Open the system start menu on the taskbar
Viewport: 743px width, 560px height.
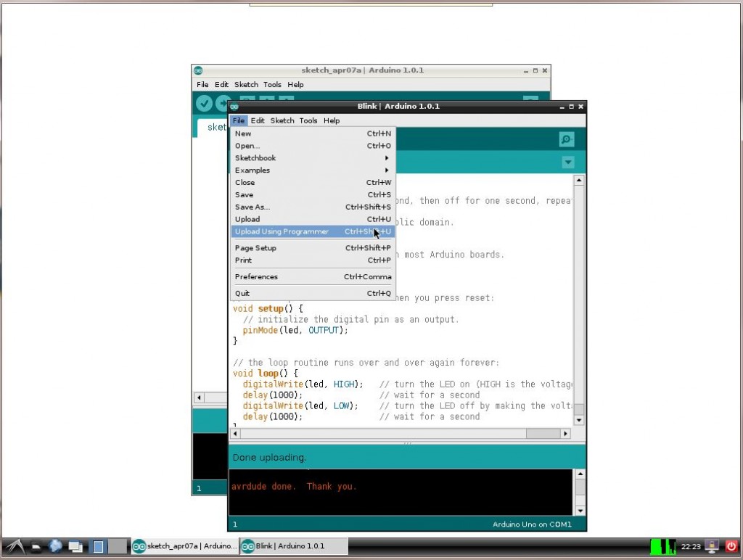15,547
